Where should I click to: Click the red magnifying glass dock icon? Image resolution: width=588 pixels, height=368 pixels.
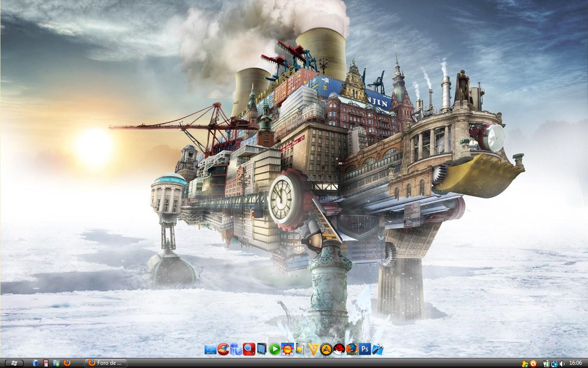coord(249,350)
